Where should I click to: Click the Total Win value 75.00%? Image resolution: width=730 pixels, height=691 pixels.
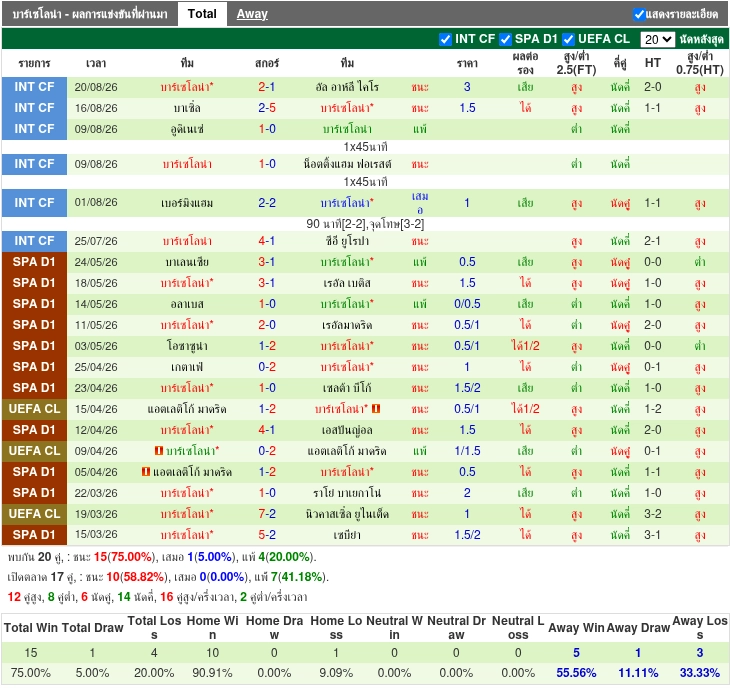tap(31, 673)
